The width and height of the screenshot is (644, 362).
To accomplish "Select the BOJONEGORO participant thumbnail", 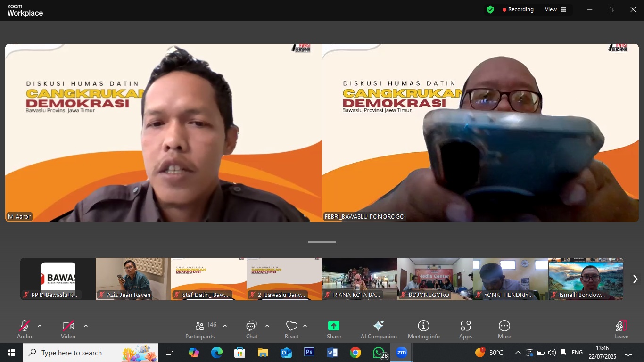I will [x=435, y=279].
